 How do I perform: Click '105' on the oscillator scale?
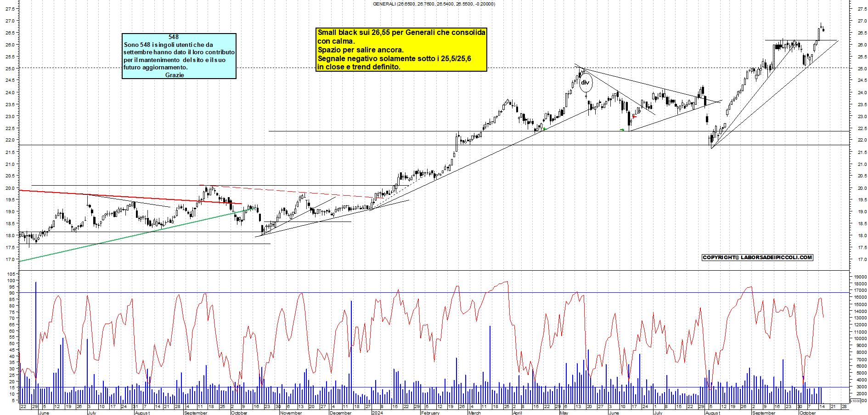(x=11, y=274)
